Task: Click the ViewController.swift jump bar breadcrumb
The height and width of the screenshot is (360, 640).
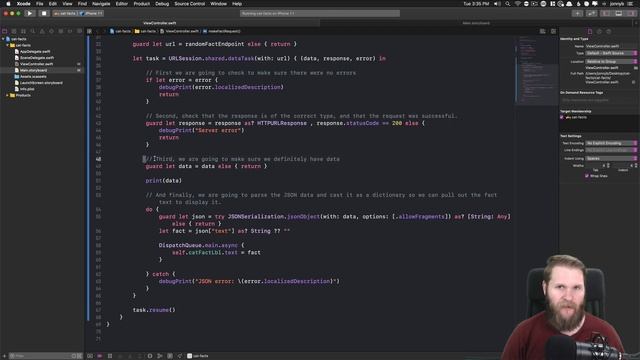Action: point(180,31)
